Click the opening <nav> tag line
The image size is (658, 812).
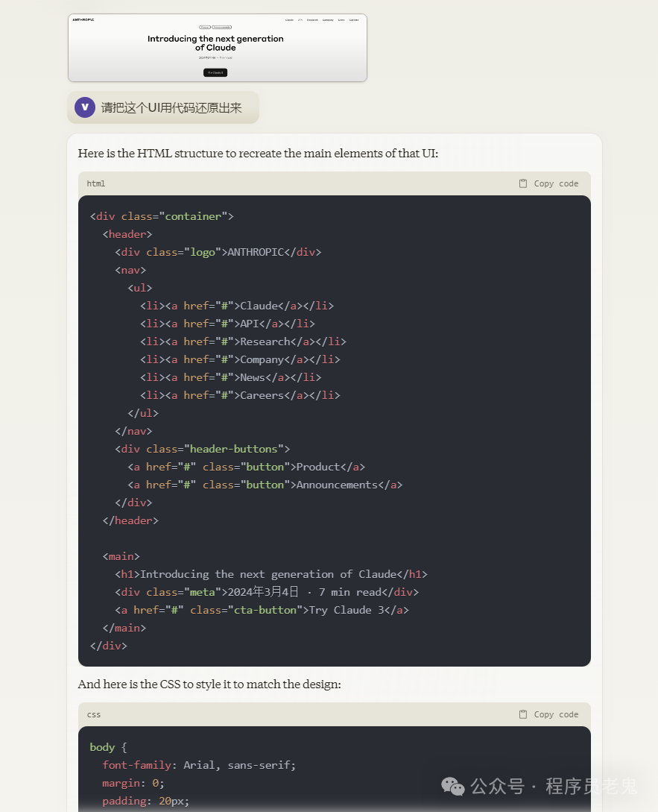point(130,270)
